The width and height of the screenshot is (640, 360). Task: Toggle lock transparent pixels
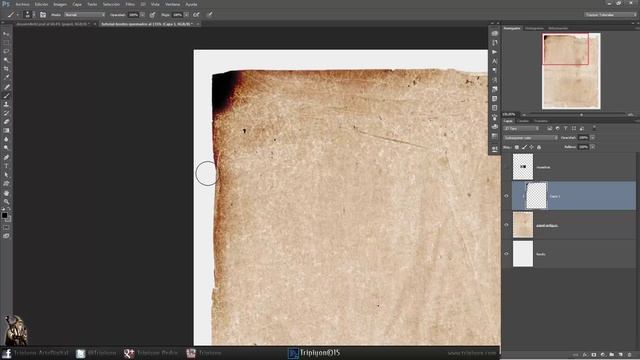[x=517, y=147]
